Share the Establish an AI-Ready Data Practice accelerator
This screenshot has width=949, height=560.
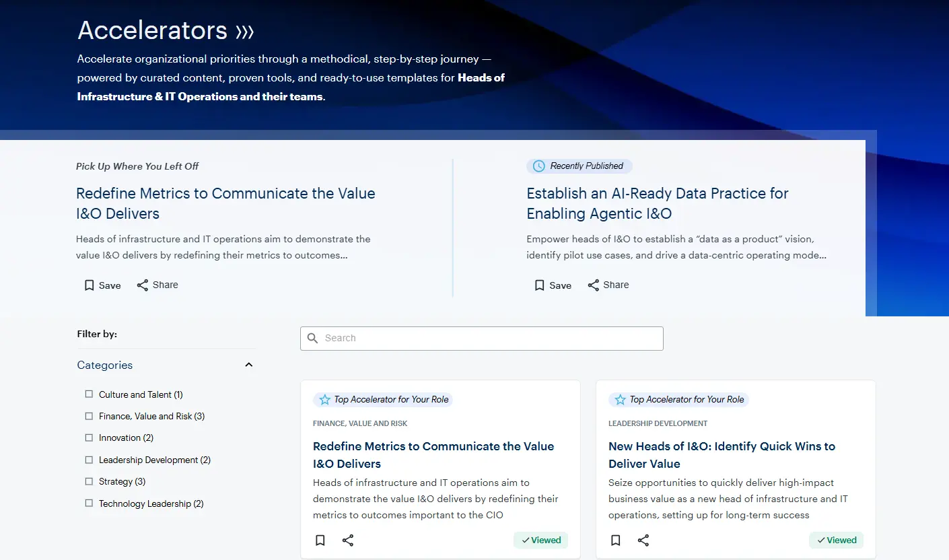point(608,285)
